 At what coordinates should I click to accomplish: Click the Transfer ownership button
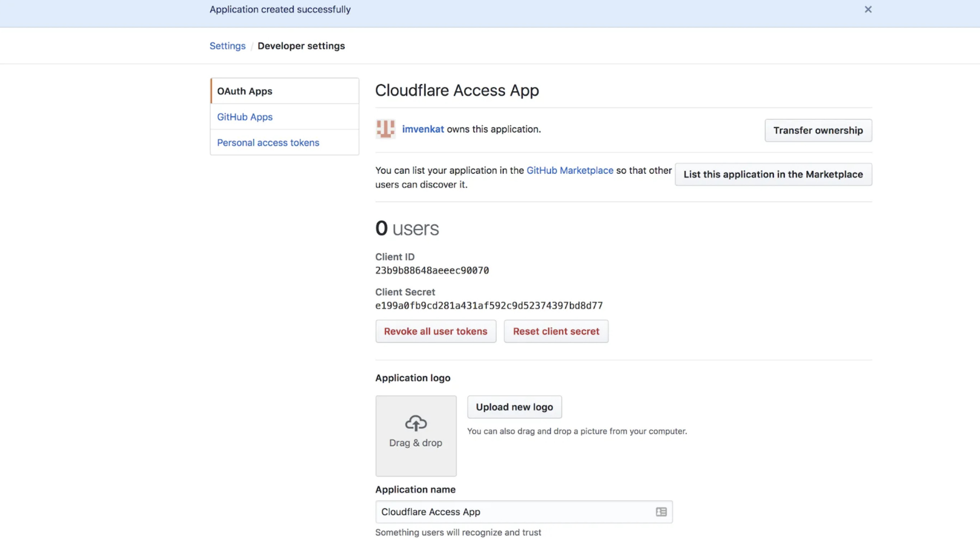pyautogui.click(x=818, y=131)
